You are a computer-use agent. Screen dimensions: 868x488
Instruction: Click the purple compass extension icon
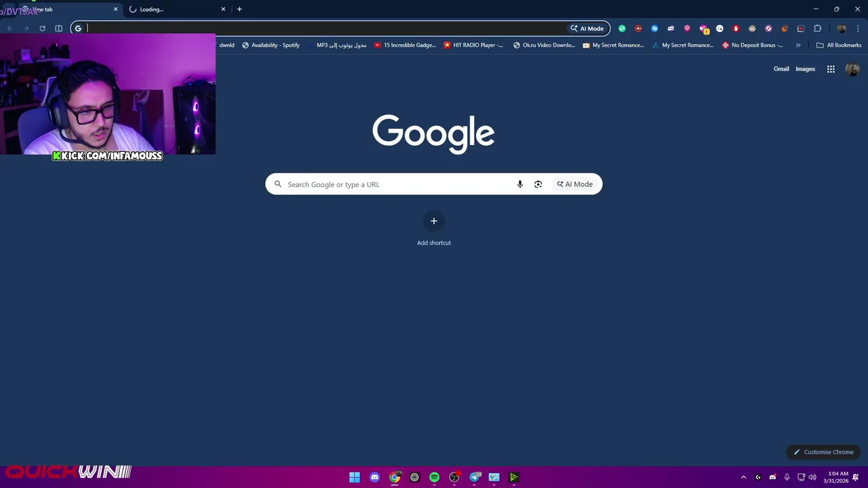click(x=768, y=28)
